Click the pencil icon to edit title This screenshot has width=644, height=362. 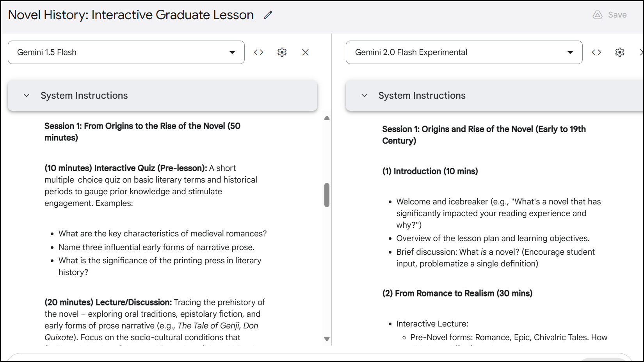coord(268,15)
